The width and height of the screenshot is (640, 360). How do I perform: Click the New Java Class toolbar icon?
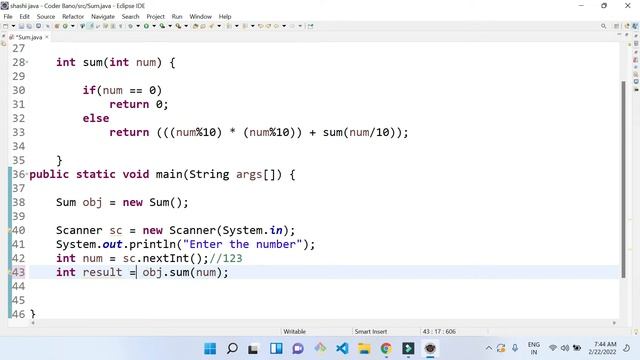tap(65, 26)
